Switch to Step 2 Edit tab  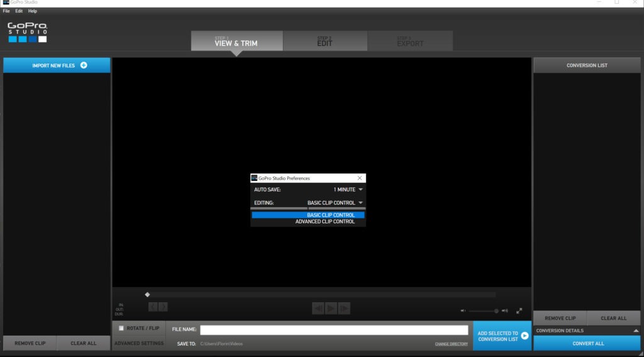point(325,41)
